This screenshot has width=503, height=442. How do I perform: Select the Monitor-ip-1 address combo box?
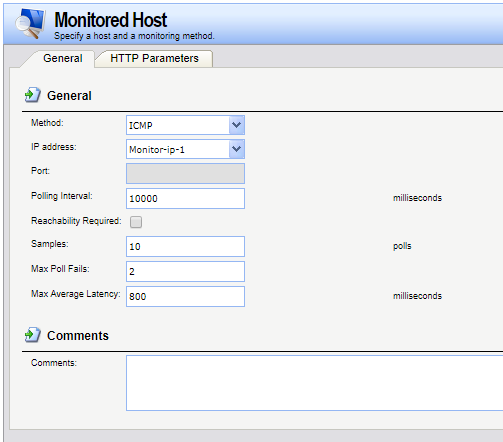click(x=185, y=149)
